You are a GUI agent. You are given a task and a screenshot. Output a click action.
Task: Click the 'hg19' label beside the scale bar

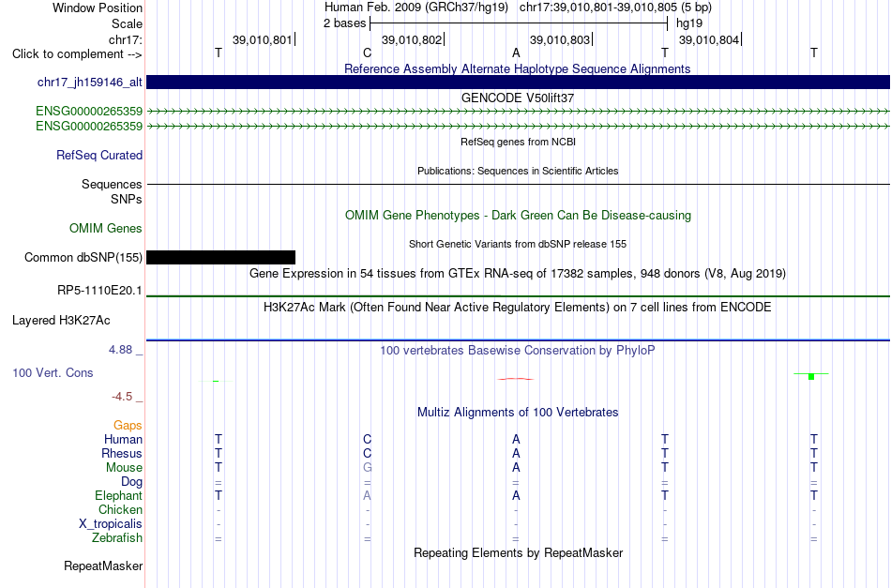[x=689, y=23]
